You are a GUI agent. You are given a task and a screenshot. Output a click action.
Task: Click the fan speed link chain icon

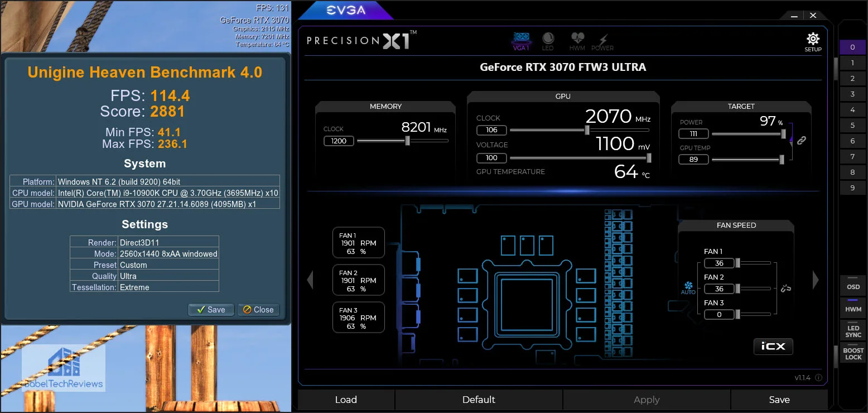pyautogui.click(x=787, y=288)
